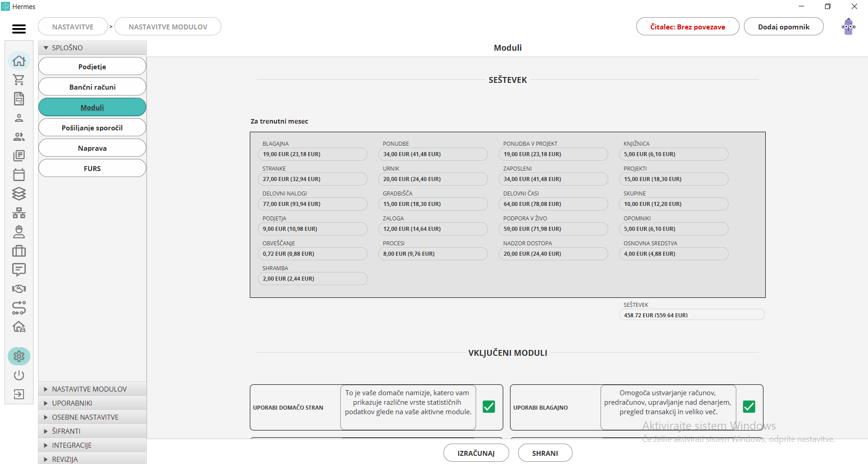This screenshot has height=464, width=868.
Task: Open the single person sidebar icon
Action: (x=19, y=118)
